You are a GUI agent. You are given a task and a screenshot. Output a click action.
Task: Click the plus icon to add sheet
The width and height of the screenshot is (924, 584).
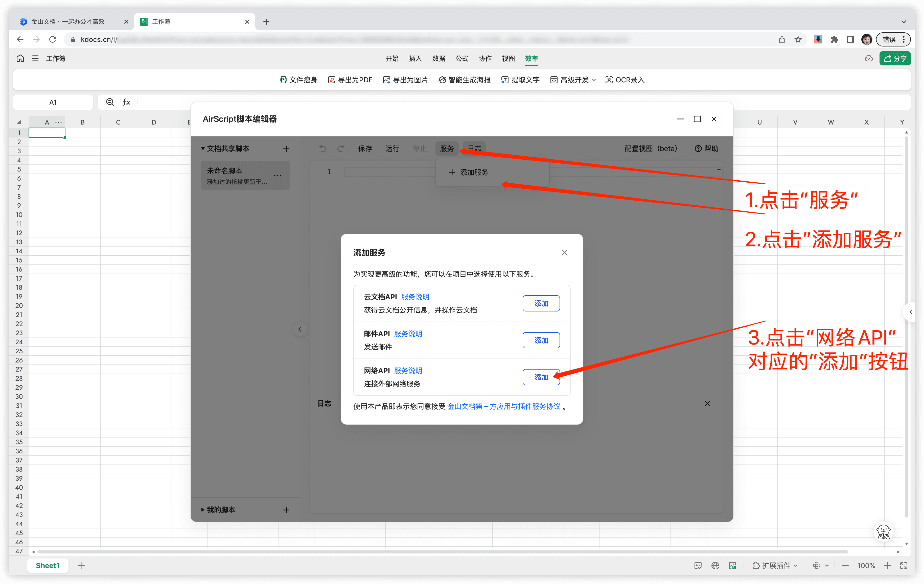click(x=81, y=565)
